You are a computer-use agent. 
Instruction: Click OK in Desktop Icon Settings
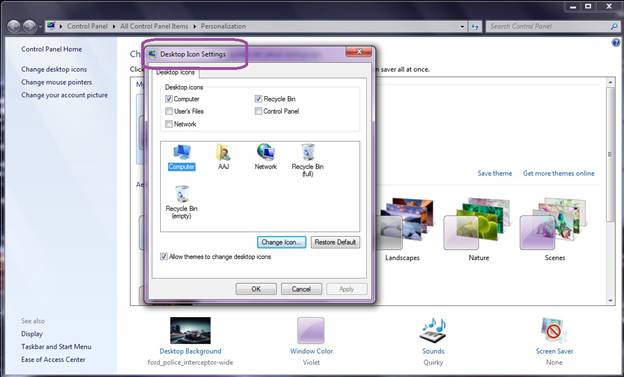click(x=256, y=289)
